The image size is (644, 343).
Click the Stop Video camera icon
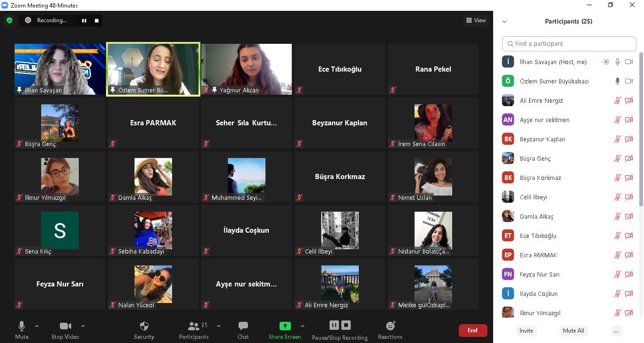pyautogui.click(x=66, y=326)
